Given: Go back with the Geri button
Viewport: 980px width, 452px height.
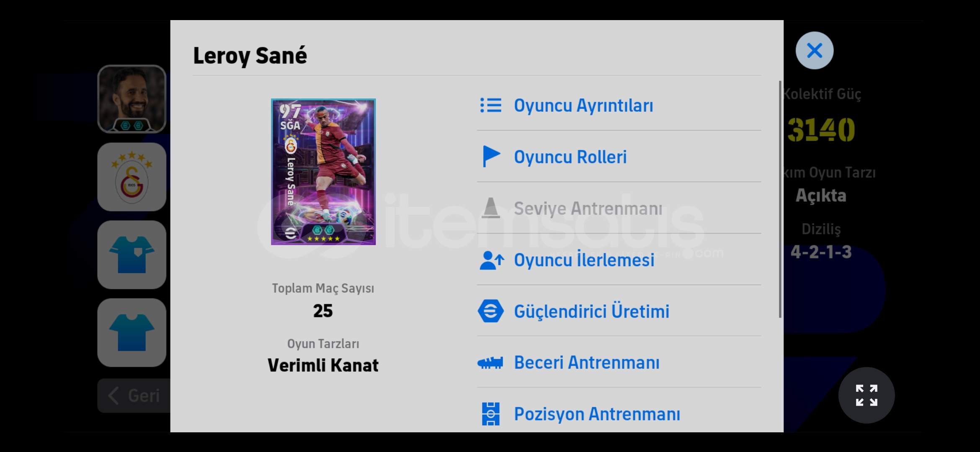Looking at the screenshot, I should tap(134, 395).
